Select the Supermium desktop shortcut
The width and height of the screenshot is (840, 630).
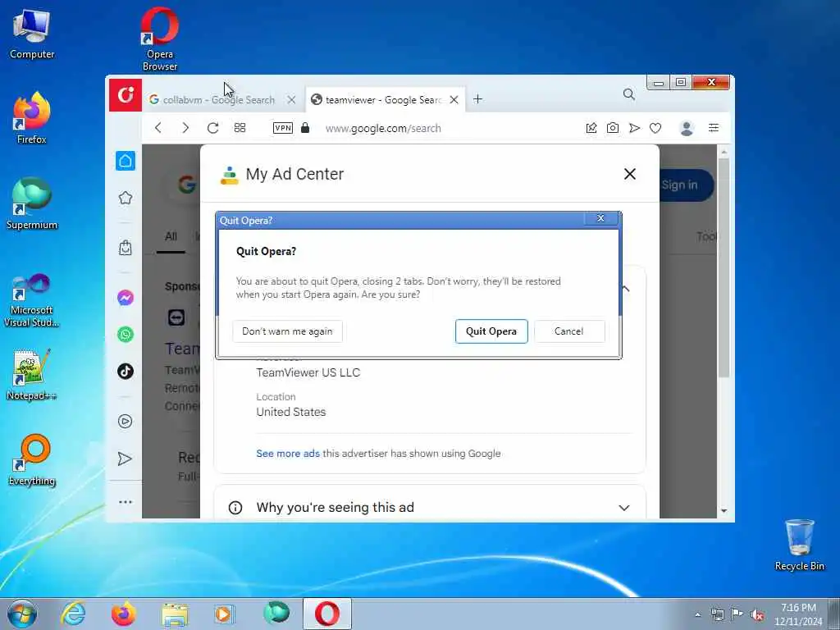point(32,203)
